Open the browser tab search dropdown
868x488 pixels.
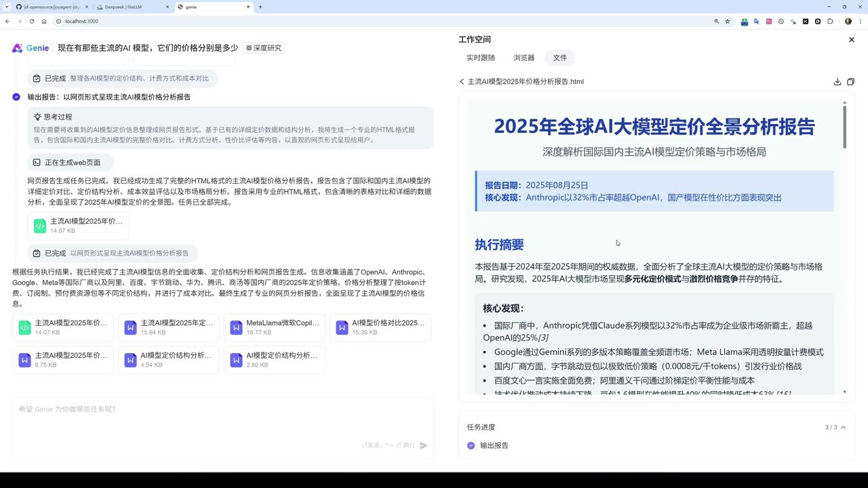6,7
